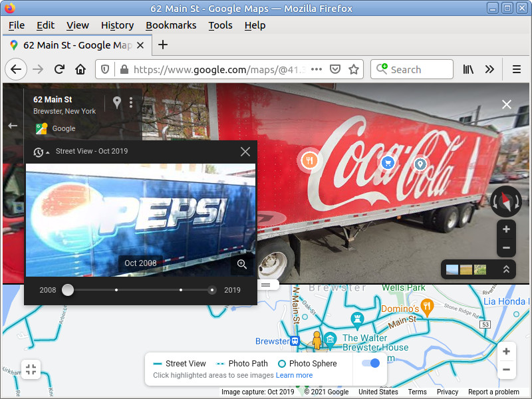The image size is (532, 399).
Task: Bookmark this page with star
Action: click(354, 69)
